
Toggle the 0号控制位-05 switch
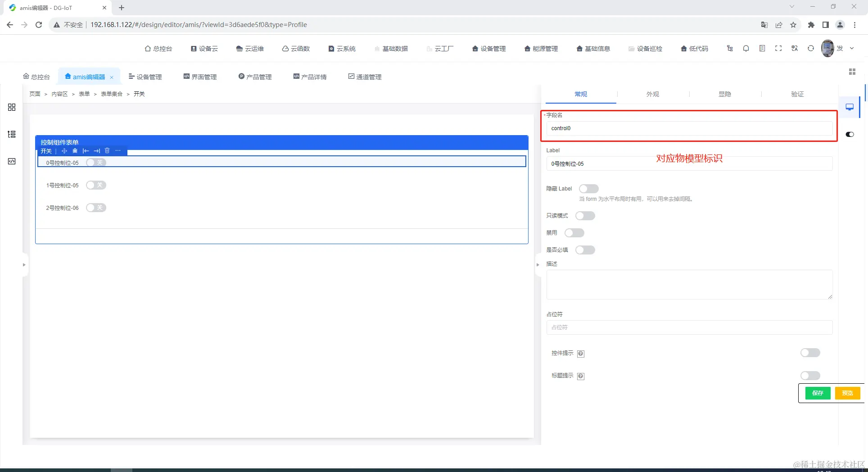pyautogui.click(x=96, y=163)
